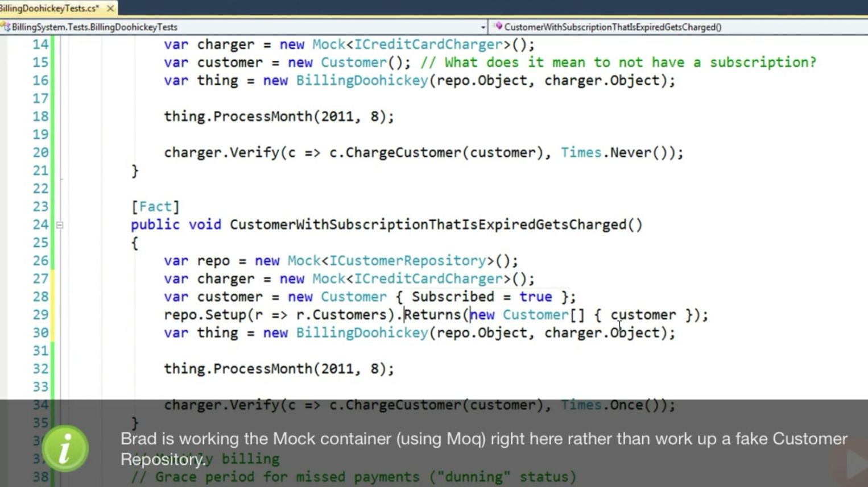Click the [Fact] attribute on line 23
Screen dimensions: 868x487
click(155, 206)
